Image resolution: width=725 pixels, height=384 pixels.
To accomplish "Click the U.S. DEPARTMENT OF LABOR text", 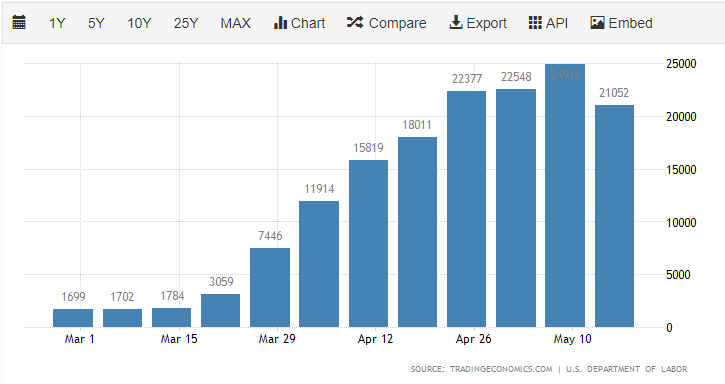I will [627, 369].
